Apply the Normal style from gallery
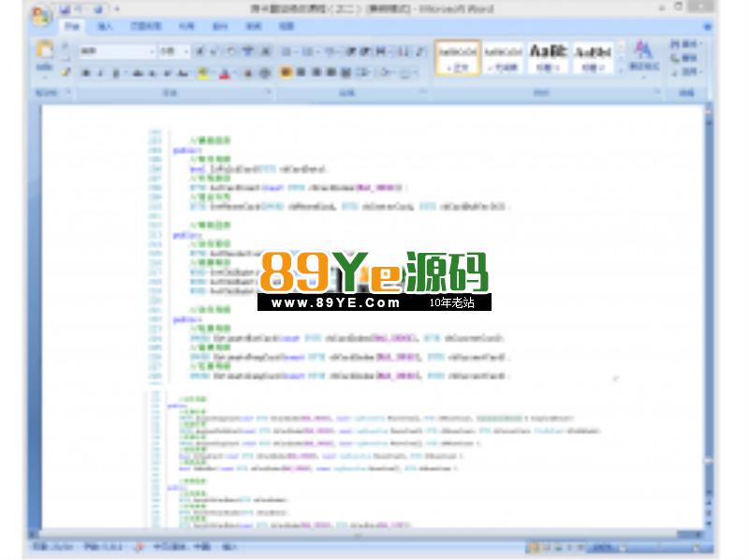749x560 pixels. point(457,58)
